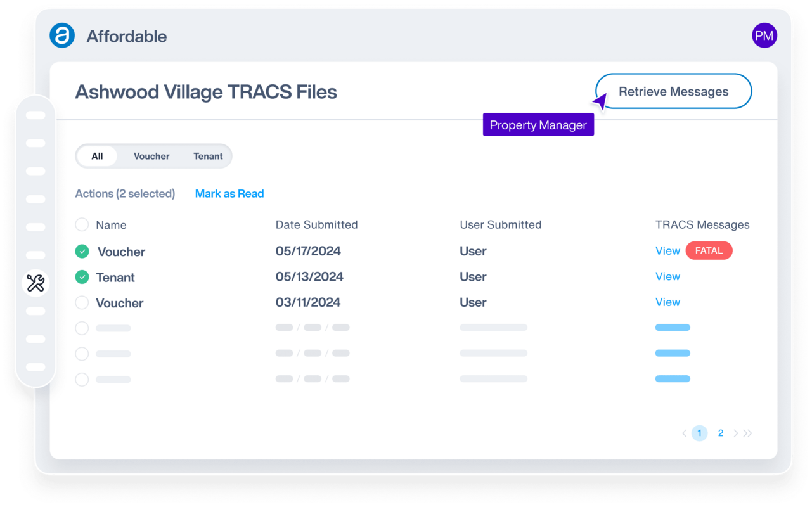The height and width of the screenshot is (507, 812).
Task: Check the 03/11/2024 Voucher row
Action: click(x=82, y=303)
